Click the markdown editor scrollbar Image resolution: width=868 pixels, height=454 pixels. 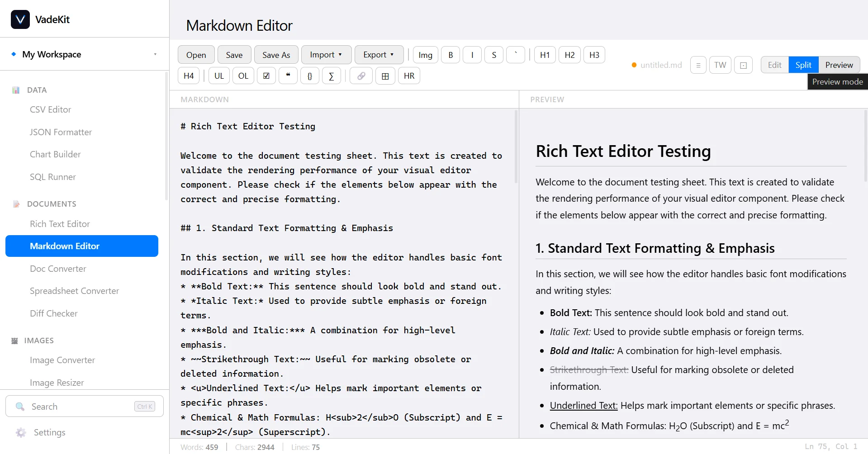516,147
